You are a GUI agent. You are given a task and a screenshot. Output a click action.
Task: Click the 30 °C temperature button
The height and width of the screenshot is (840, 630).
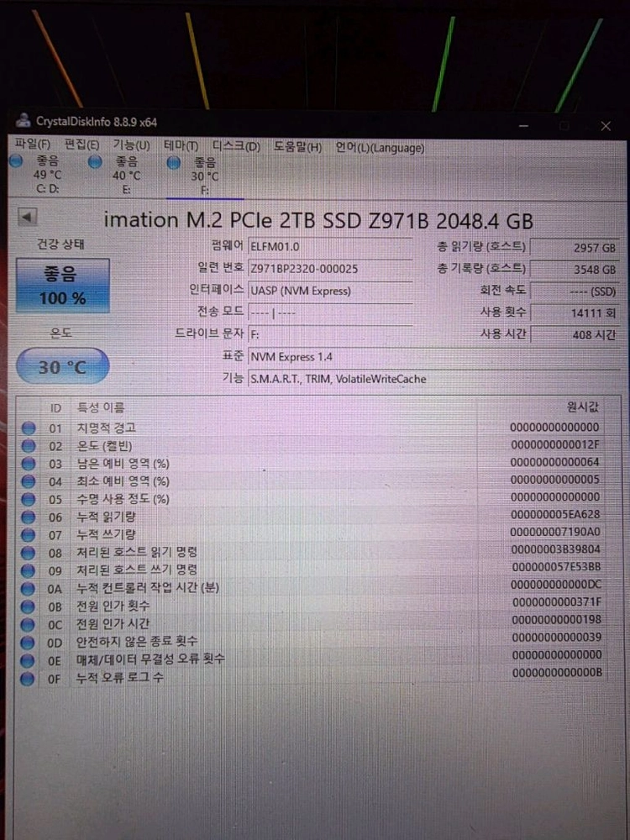click(63, 366)
